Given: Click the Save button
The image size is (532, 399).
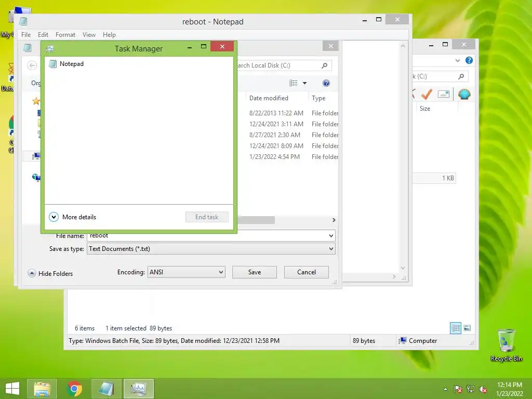Looking at the screenshot, I should pyautogui.click(x=255, y=272).
